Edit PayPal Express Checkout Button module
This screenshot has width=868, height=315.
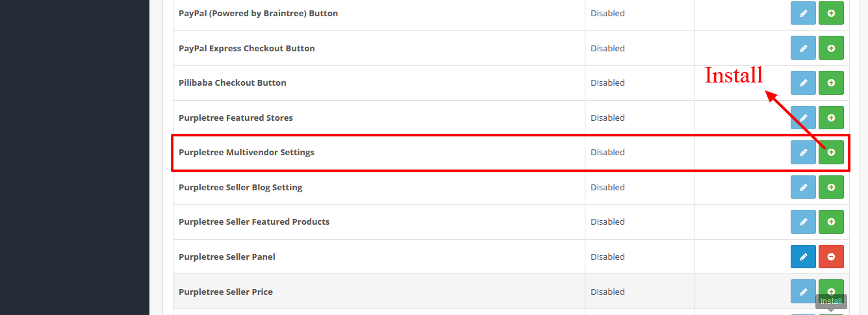[803, 48]
